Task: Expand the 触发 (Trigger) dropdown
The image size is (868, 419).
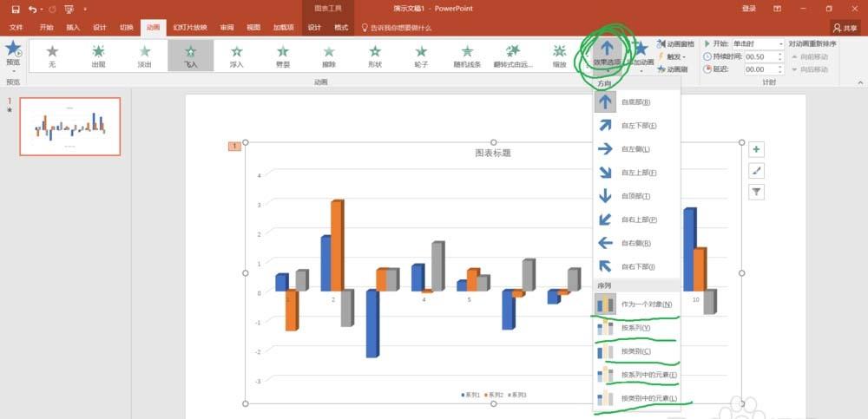Action: (675, 56)
